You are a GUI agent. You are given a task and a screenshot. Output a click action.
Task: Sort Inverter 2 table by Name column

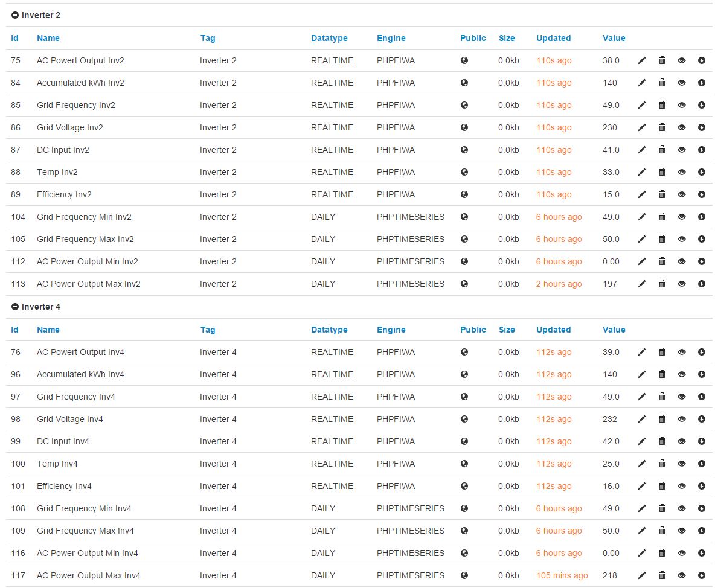point(48,38)
